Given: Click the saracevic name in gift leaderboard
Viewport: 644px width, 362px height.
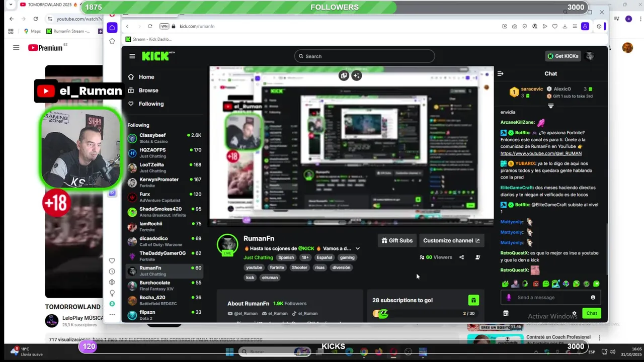Looking at the screenshot, I should pyautogui.click(x=532, y=89).
